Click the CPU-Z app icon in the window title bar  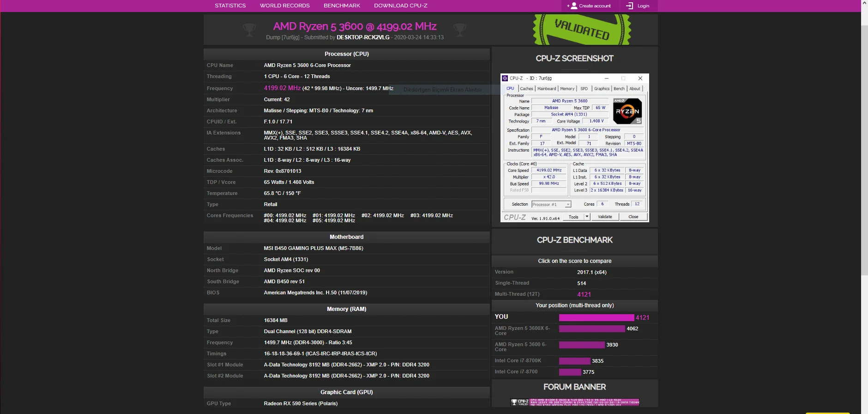coord(505,78)
